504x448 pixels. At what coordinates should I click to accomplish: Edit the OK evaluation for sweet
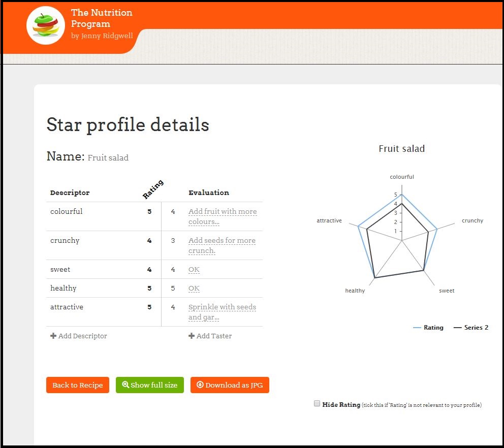[194, 270]
